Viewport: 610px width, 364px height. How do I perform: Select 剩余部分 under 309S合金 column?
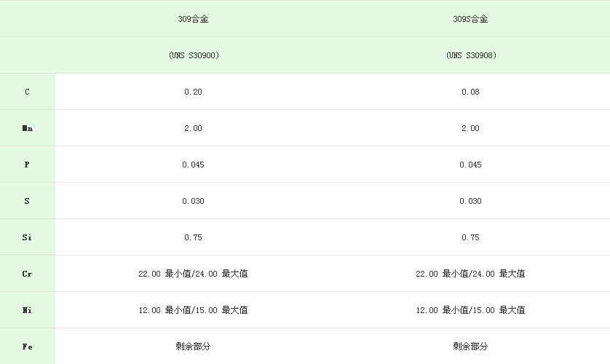470,346
